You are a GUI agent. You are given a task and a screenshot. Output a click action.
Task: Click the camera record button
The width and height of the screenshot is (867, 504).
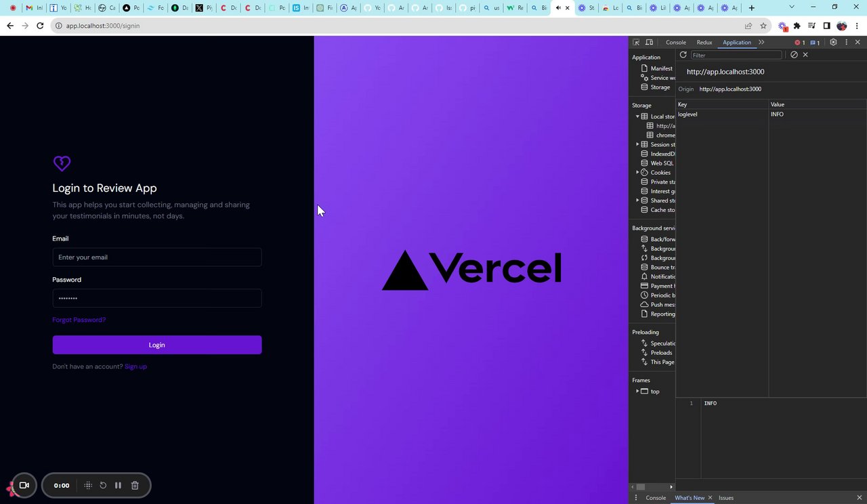[24, 485]
